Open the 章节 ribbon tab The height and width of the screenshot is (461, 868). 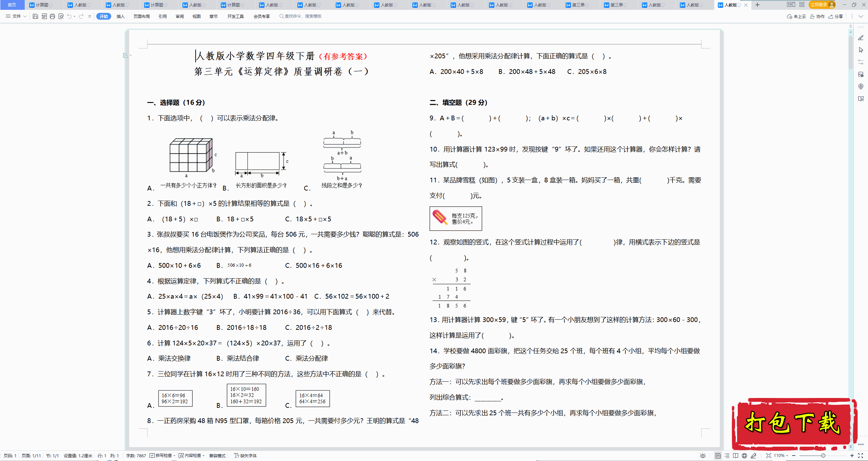click(214, 16)
